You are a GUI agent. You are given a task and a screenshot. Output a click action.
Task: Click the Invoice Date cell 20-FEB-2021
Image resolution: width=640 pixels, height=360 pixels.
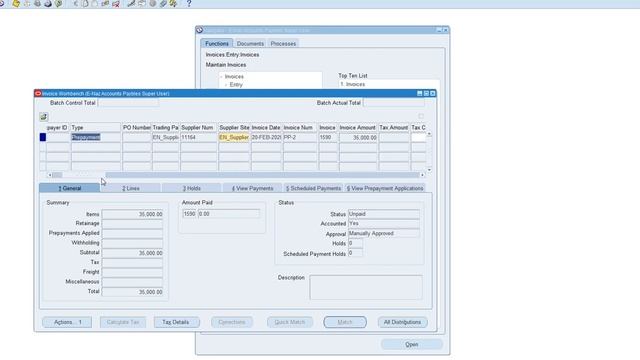tap(266, 137)
